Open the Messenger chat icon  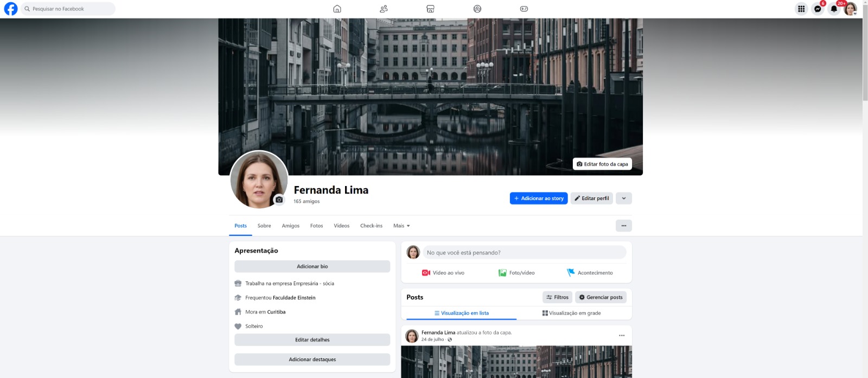(x=818, y=9)
